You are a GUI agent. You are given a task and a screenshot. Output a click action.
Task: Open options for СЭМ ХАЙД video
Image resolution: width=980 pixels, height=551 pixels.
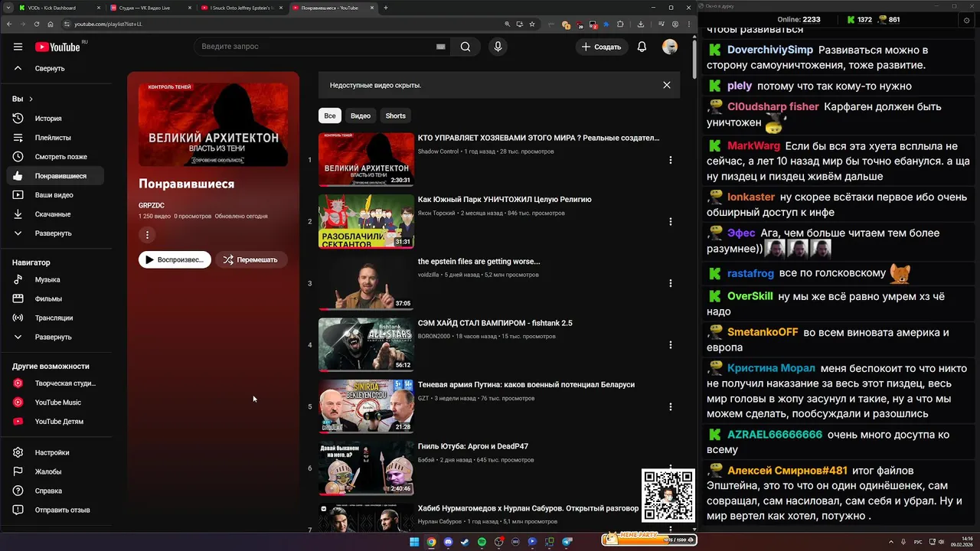[x=670, y=345]
